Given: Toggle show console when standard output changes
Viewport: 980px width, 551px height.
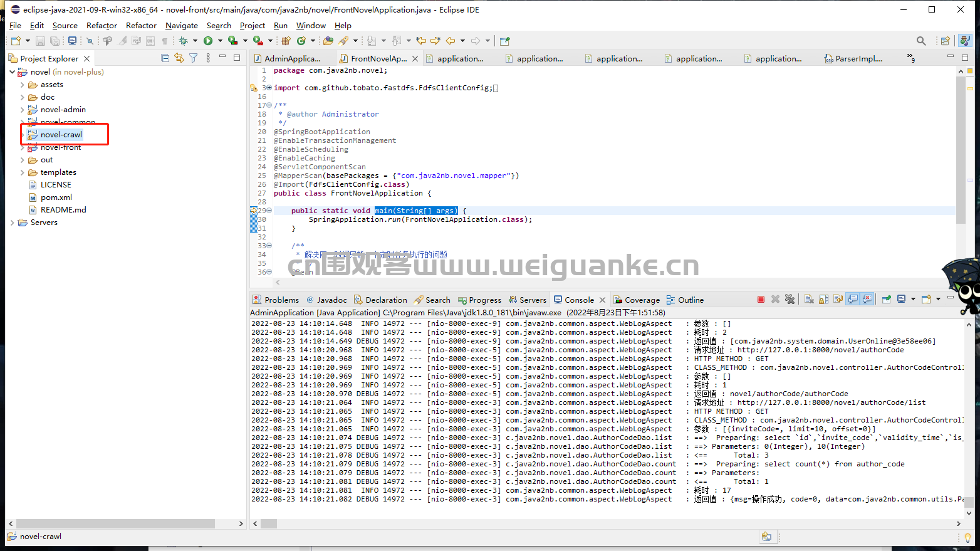Looking at the screenshot, I should coord(853,300).
